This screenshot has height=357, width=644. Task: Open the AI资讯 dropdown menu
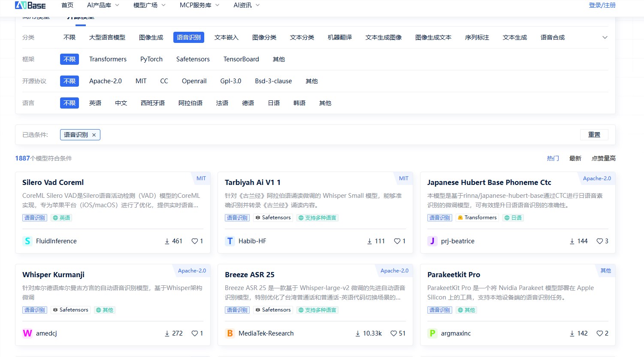tap(247, 5)
